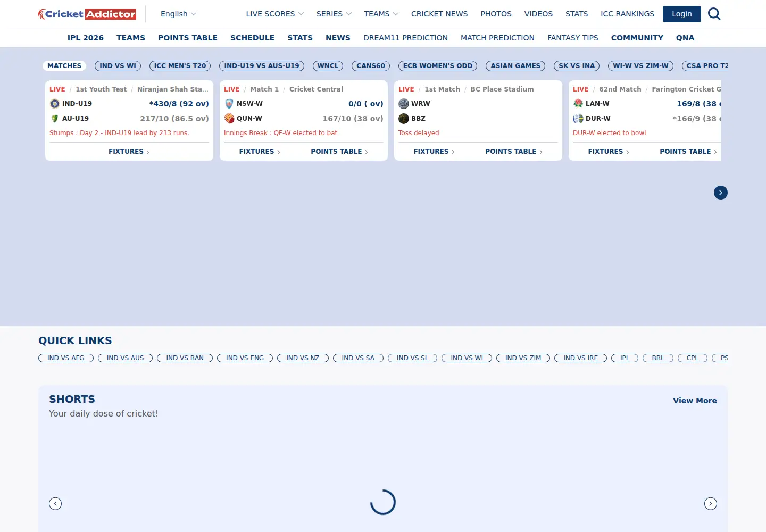
Task: Open the IND VS ENG quick link
Action: (245, 358)
